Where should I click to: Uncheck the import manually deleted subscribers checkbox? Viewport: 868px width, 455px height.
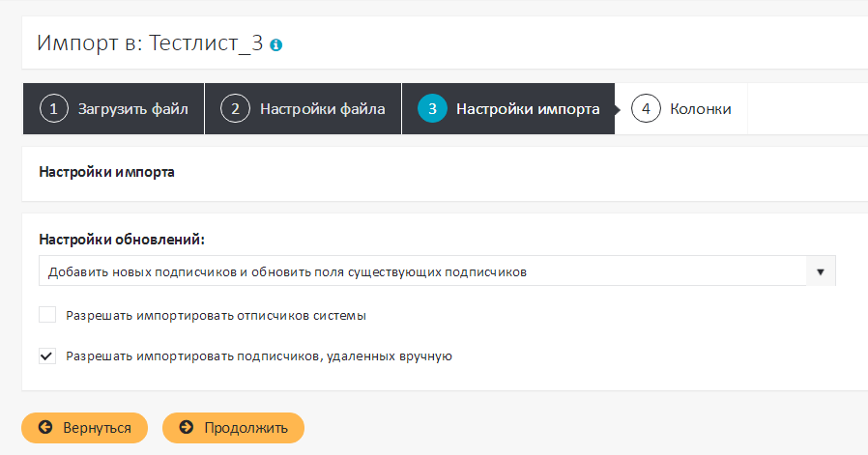[x=47, y=355]
